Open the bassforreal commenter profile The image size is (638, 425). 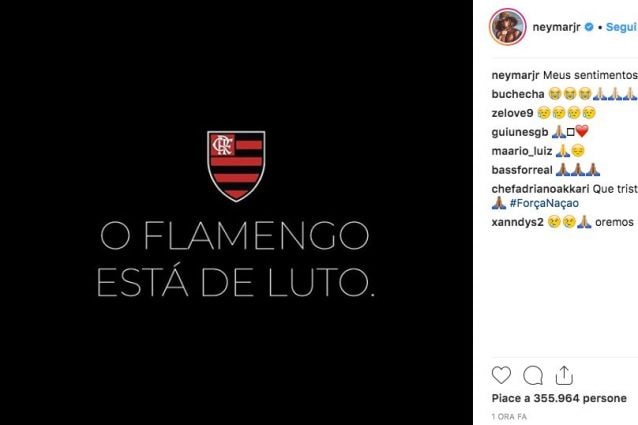tap(522, 170)
